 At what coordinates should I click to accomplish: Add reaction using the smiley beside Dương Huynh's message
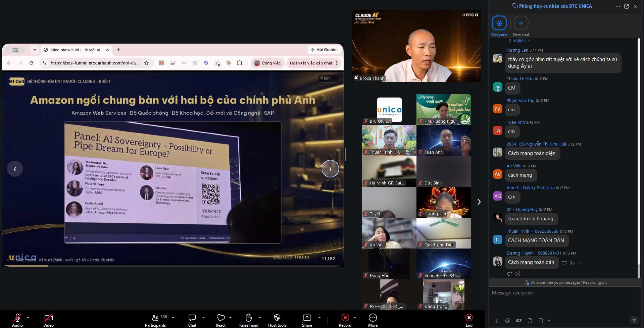click(572, 263)
